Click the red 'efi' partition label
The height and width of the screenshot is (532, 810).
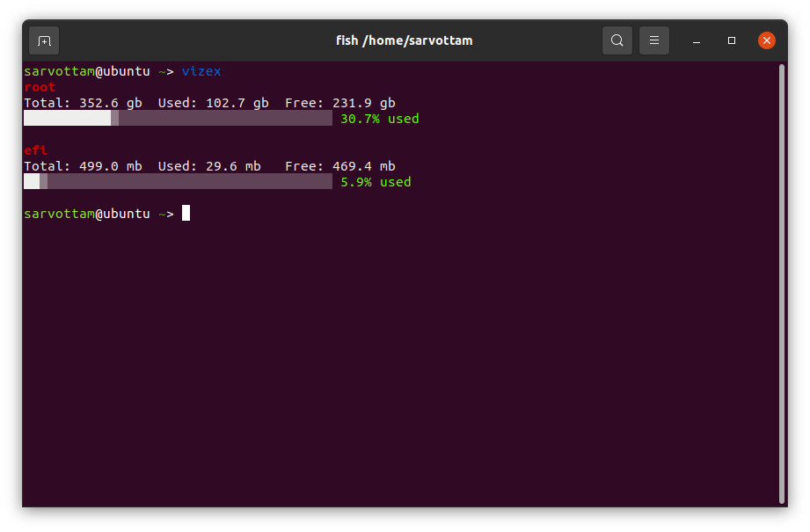[36, 150]
